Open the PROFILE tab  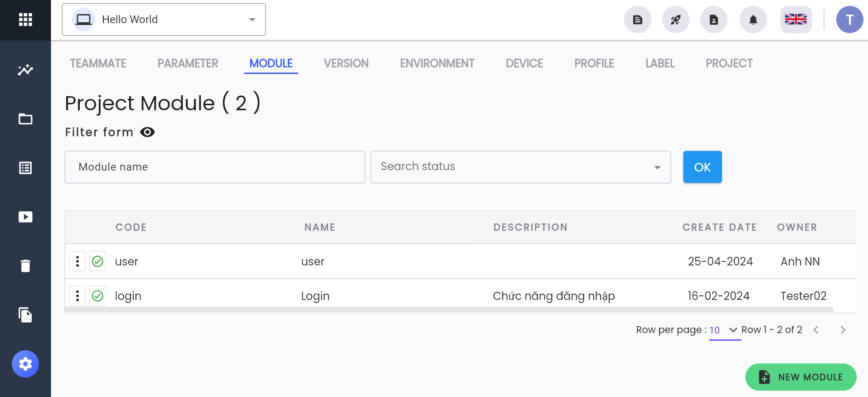click(x=594, y=64)
